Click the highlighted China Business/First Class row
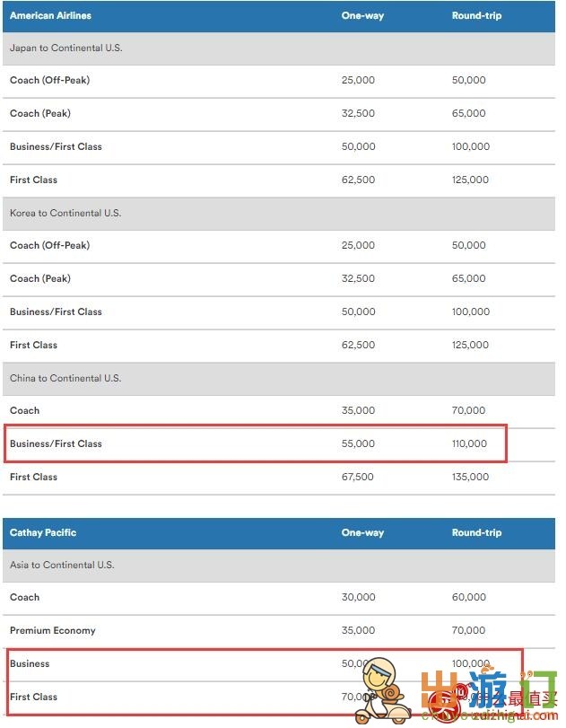566x728 pixels. pos(255,443)
